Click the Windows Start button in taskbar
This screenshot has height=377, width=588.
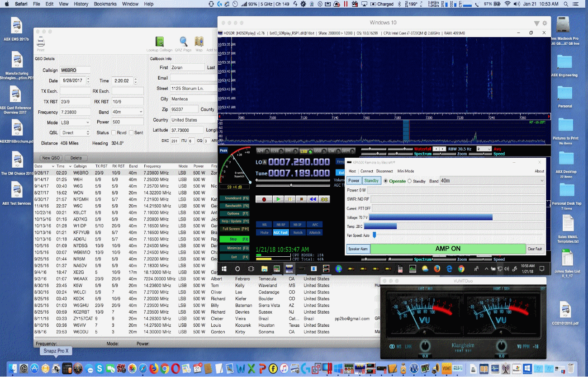(225, 269)
